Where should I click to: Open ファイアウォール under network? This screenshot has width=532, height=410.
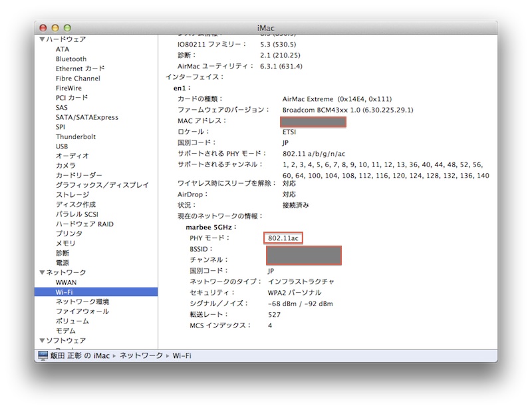coord(82,311)
